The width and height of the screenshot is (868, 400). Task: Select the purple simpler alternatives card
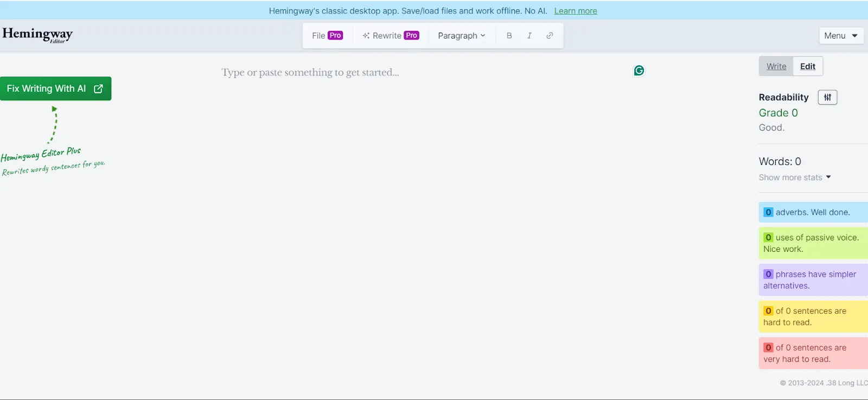pyautogui.click(x=813, y=280)
